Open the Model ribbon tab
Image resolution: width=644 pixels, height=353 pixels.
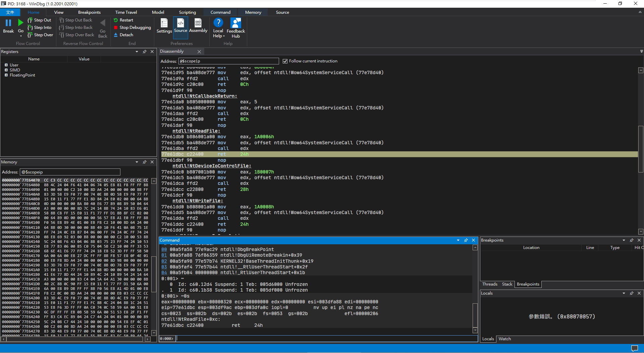click(158, 12)
